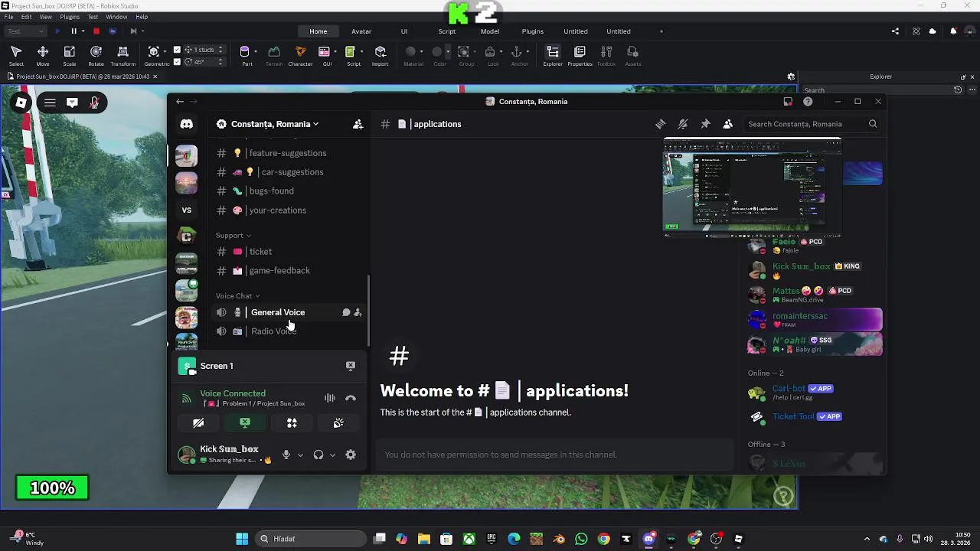Open noise suppression waveform icon
980x551 pixels.
pos(329,398)
